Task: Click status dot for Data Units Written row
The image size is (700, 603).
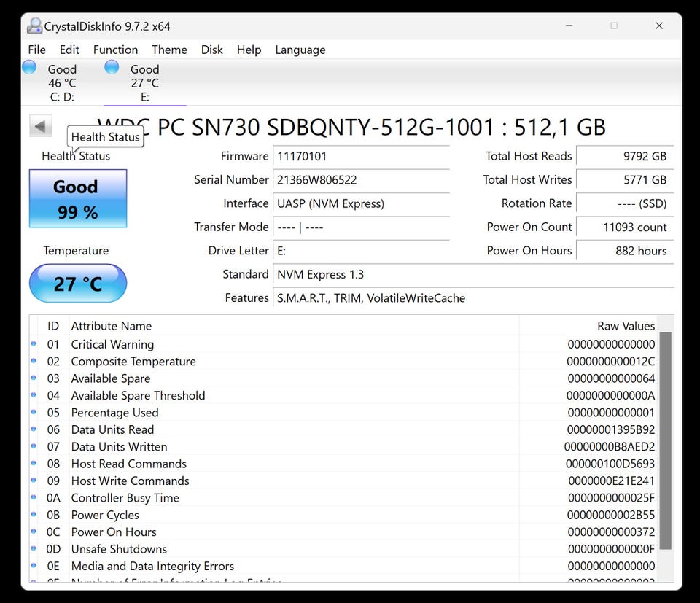Action: (x=34, y=446)
